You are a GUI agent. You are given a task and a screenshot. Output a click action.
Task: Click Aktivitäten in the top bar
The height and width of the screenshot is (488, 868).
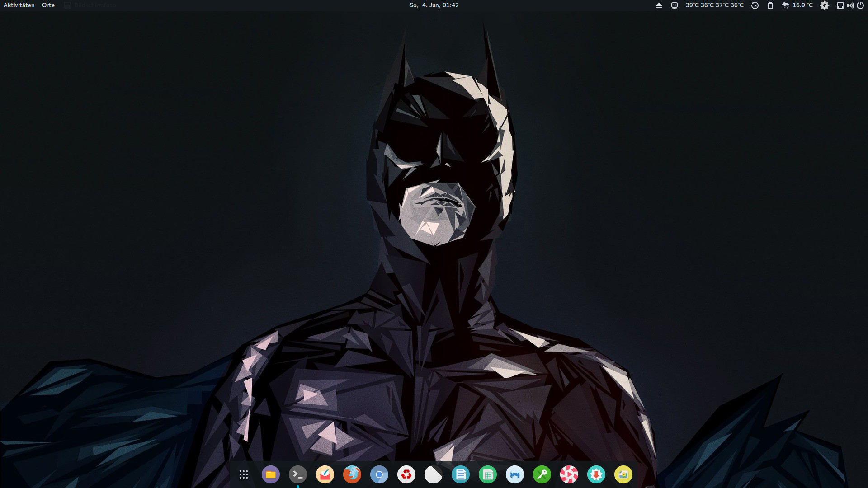tap(19, 5)
